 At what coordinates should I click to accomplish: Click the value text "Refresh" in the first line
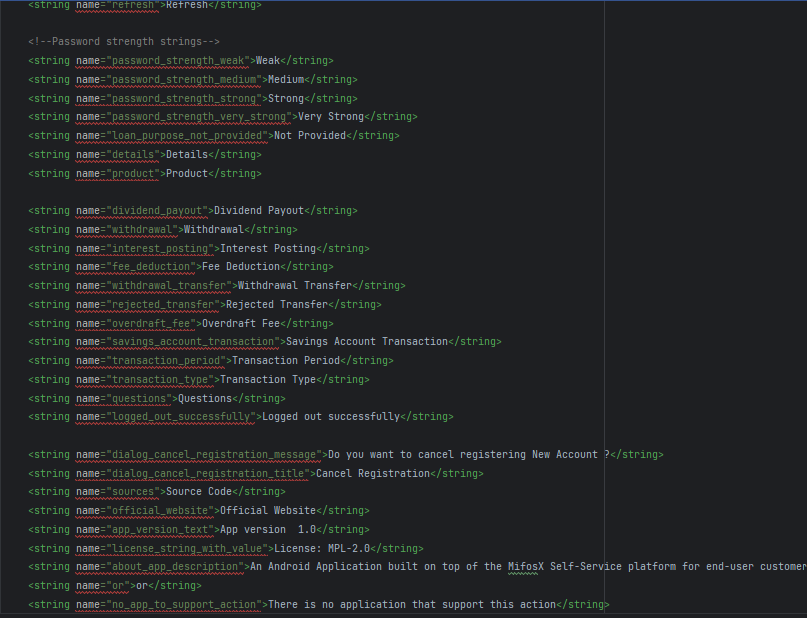coord(187,5)
